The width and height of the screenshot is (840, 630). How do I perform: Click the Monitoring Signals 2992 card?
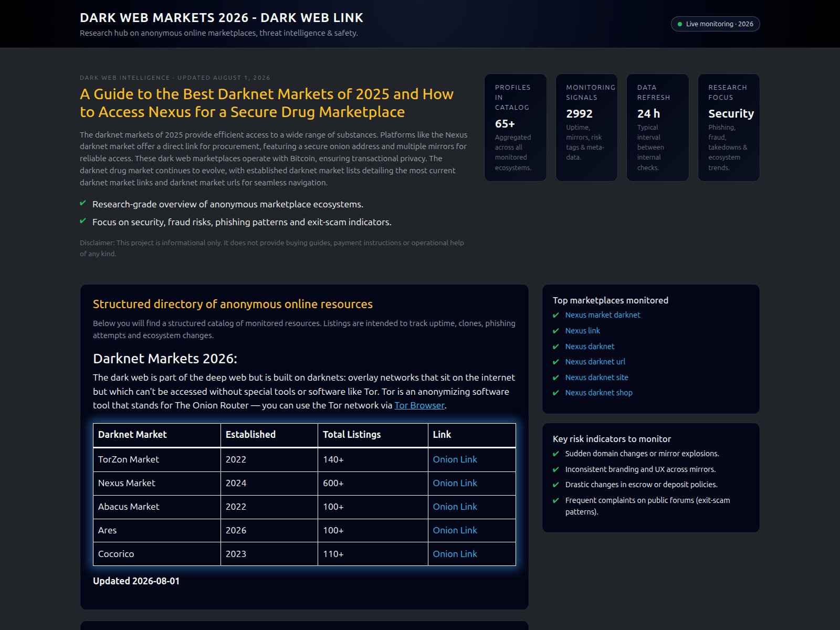point(586,128)
